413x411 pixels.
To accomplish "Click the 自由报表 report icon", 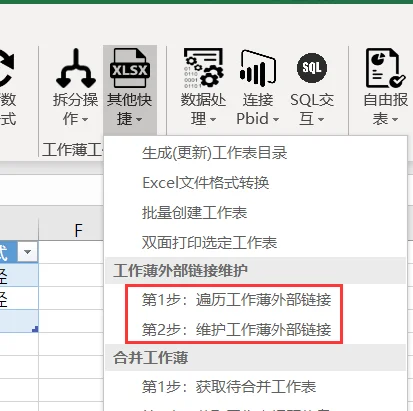I will click(x=385, y=68).
